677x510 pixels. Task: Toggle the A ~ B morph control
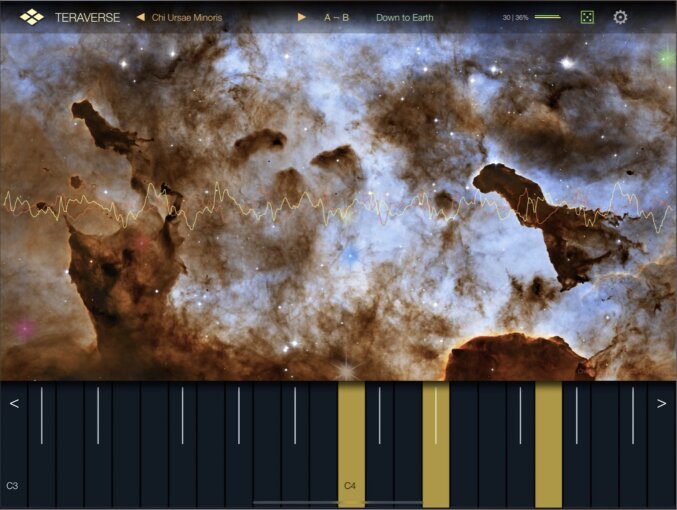tap(336, 18)
